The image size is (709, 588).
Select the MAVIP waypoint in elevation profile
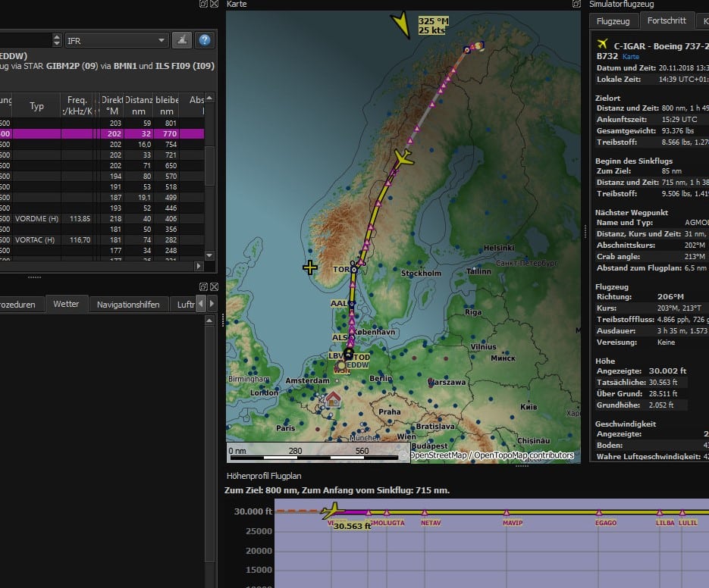click(513, 523)
